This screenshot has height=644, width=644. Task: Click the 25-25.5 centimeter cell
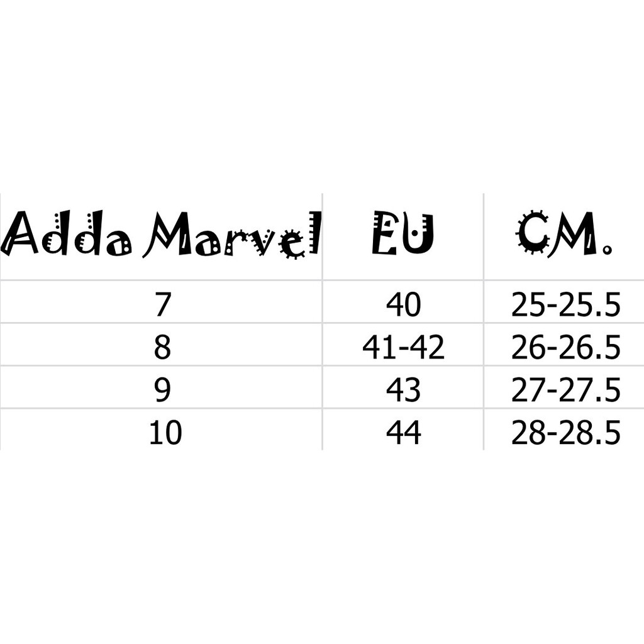[x=565, y=306]
